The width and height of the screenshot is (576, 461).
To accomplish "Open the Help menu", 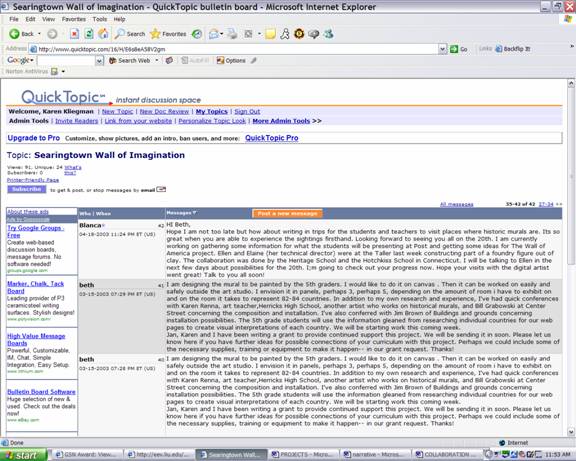I will pos(119,19).
